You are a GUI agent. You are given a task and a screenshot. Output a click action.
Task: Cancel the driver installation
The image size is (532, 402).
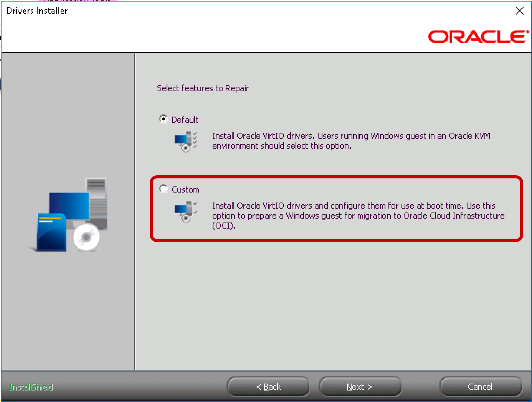coord(481,387)
